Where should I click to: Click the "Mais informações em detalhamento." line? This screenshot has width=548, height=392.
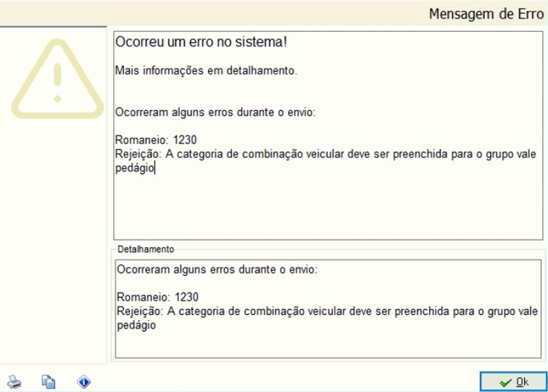[x=206, y=71]
